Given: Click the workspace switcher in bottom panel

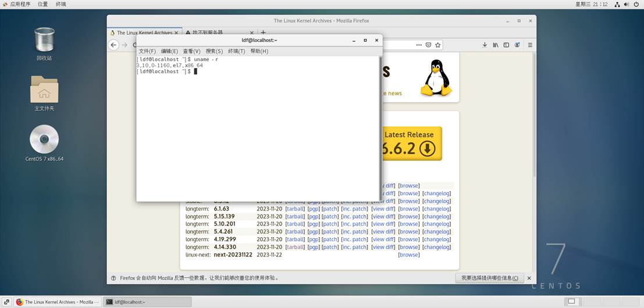Looking at the screenshot, I should coord(602,302).
